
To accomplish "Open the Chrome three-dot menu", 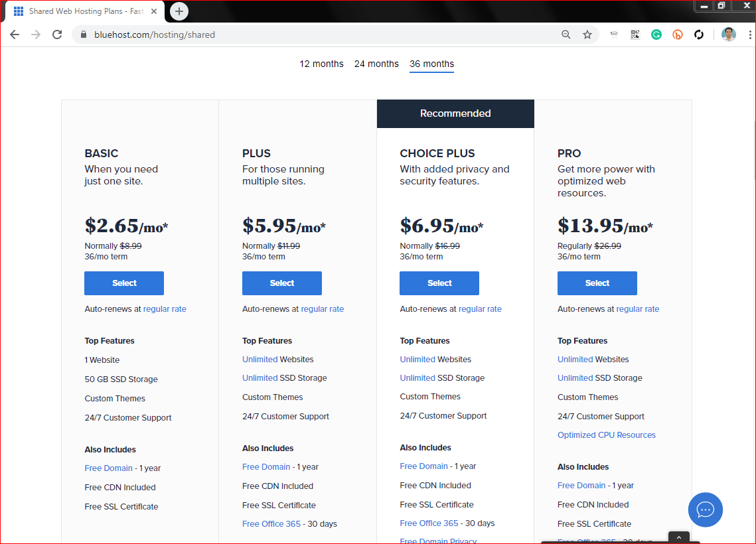I will point(750,34).
